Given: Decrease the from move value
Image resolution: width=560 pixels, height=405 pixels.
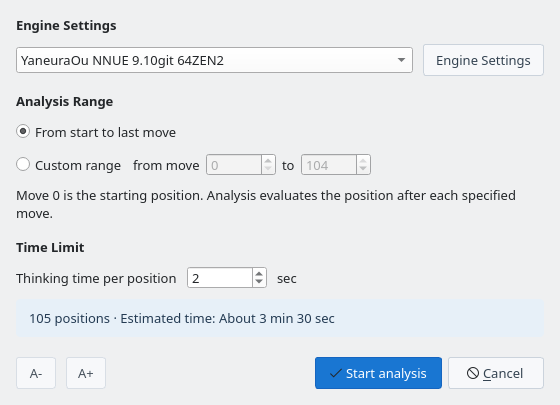Looking at the screenshot, I should [x=268, y=169].
